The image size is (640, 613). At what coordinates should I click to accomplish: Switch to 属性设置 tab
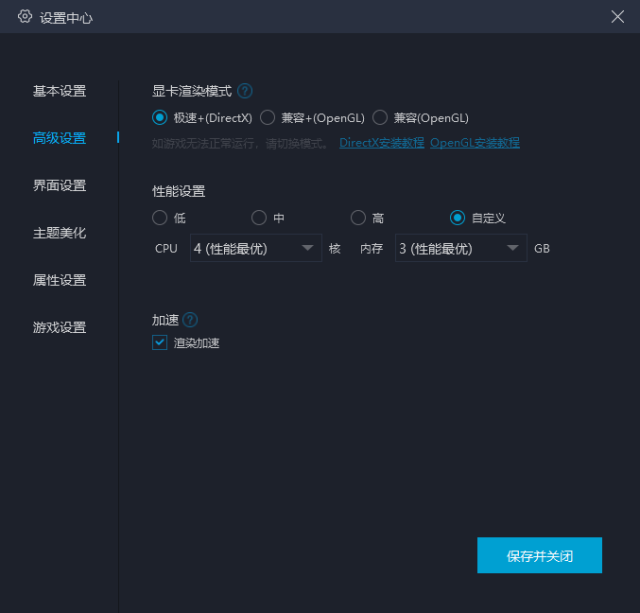click(x=60, y=280)
